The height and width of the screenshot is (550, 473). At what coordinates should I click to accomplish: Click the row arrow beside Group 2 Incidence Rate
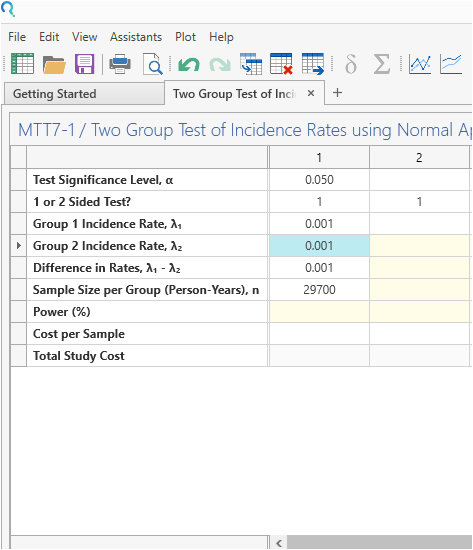[19, 246]
